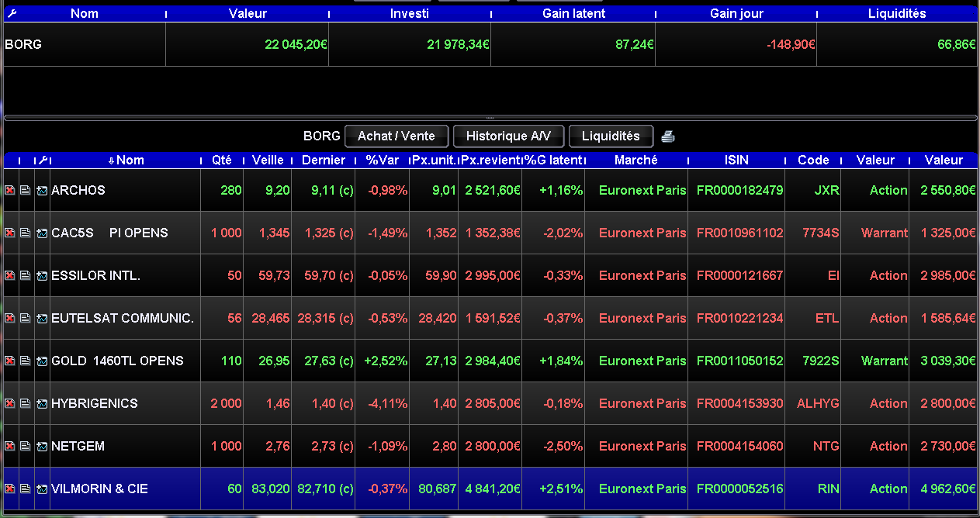This screenshot has width=980, height=518.
Task: Click the Nom header in portfolio summary table
Action: click(x=85, y=13)
